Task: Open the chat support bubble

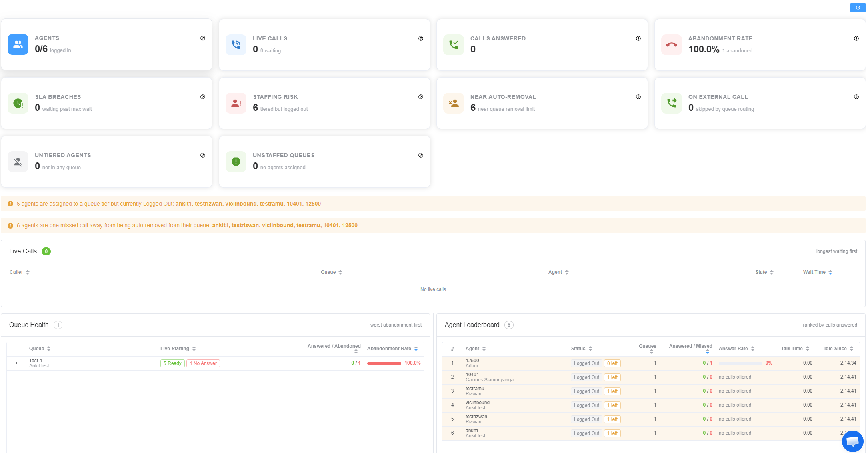Action: (x=852, y=441)
